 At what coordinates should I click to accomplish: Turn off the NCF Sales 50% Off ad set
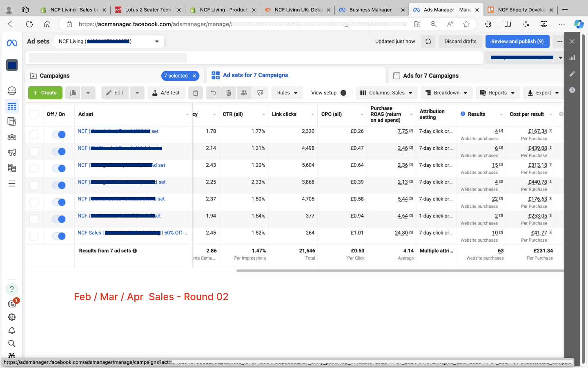(x=59, y=236)
